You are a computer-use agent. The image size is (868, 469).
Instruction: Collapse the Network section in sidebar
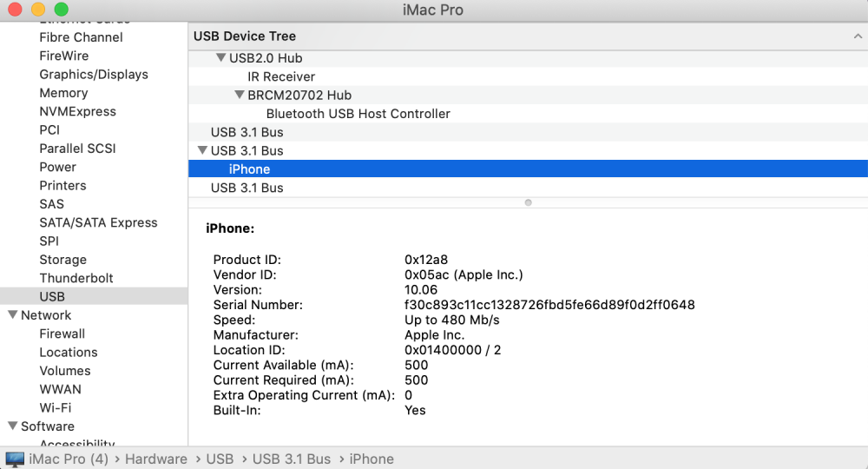tap(13, 314)
